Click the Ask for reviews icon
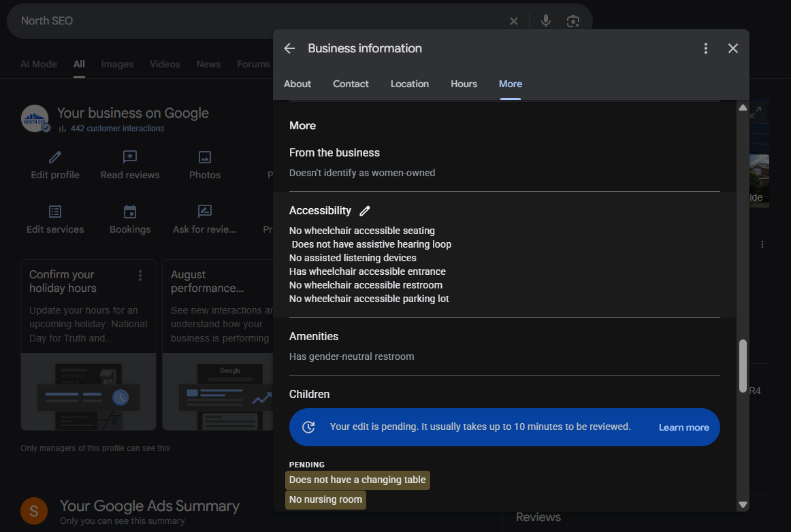This screenshot has width=791, height=532. [x=205, y=212]
